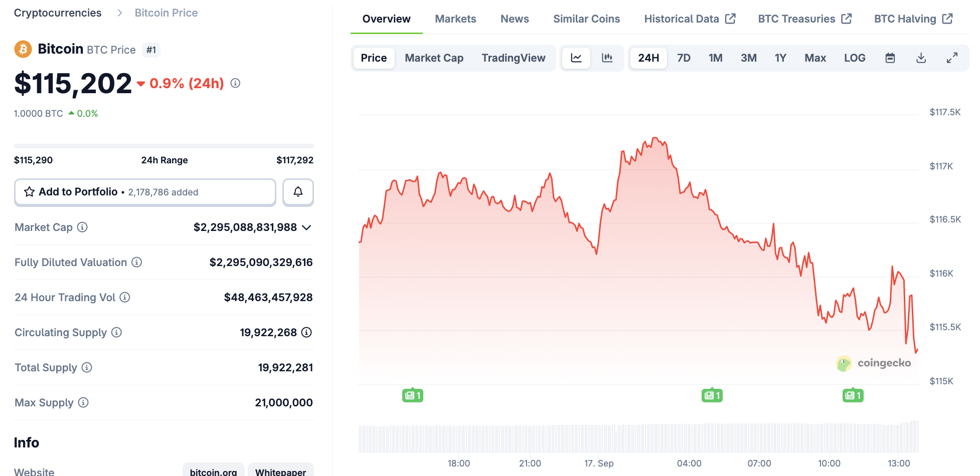
Task: Select the 1M time range
Action: tap(716, 58)
